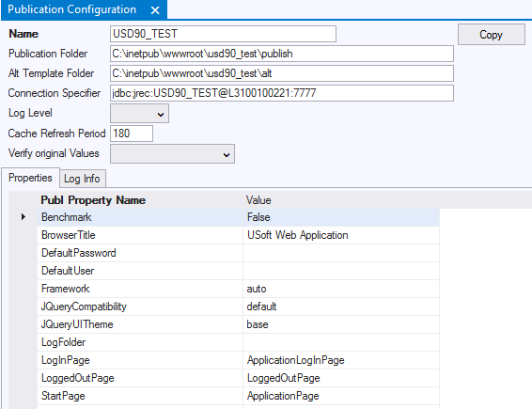Screen dimensions: 532x409
Task: Open the Log Level dropdown
Action: click(x=139, y=114)
